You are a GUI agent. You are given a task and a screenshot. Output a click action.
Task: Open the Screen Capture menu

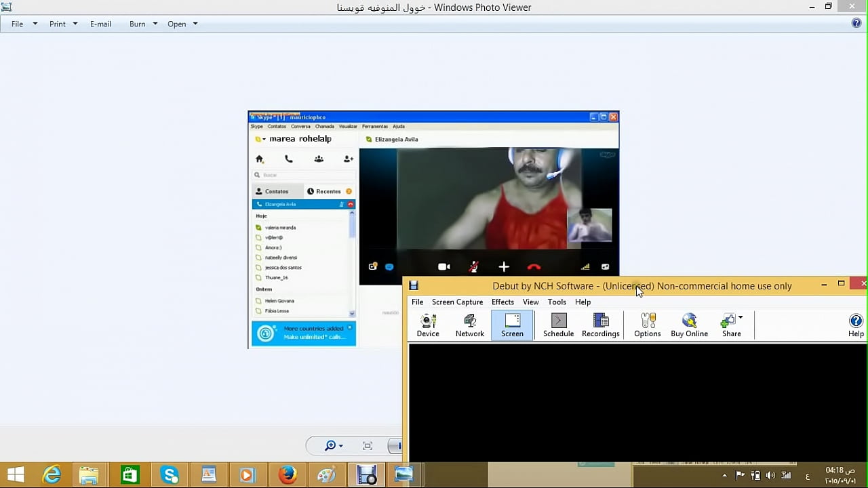click(x=457, y=302)
